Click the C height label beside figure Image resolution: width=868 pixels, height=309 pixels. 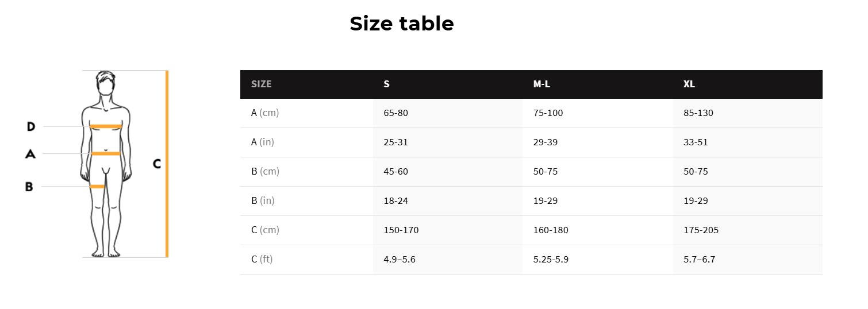tap(156, 164)
